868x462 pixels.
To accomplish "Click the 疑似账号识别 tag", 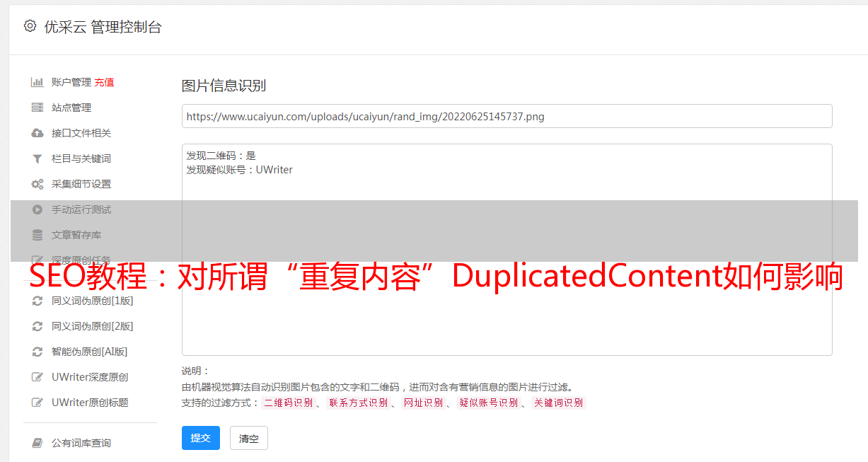I will (x=488, y=403).
